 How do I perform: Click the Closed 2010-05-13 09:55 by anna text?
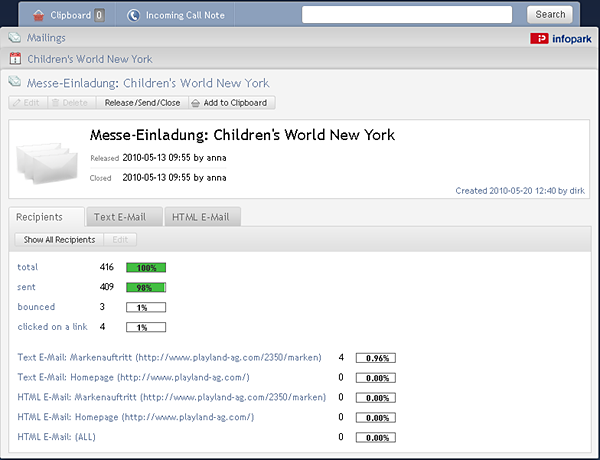[x=158, y=178]
